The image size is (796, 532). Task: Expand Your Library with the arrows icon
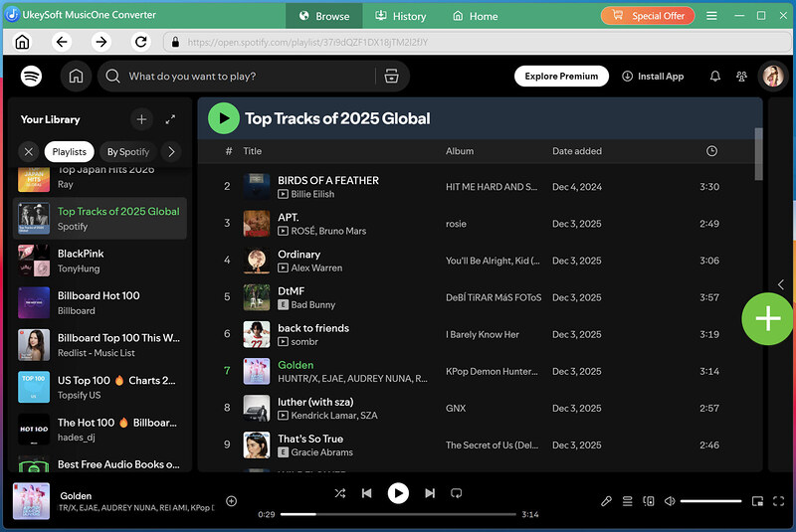click(170, 119)
